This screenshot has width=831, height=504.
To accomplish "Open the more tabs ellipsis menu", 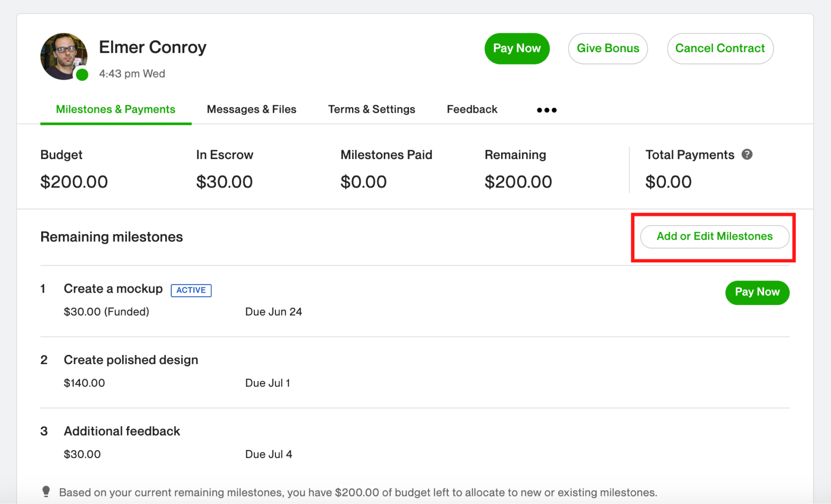I will [546, 110].
